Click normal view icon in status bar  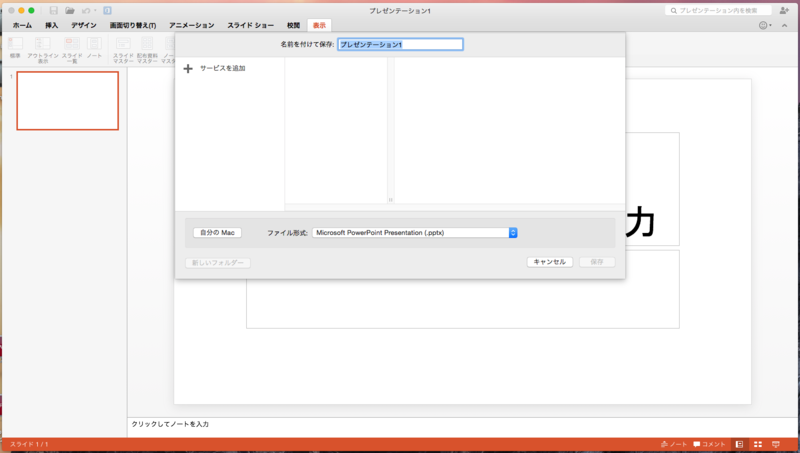tap(739, 444)
